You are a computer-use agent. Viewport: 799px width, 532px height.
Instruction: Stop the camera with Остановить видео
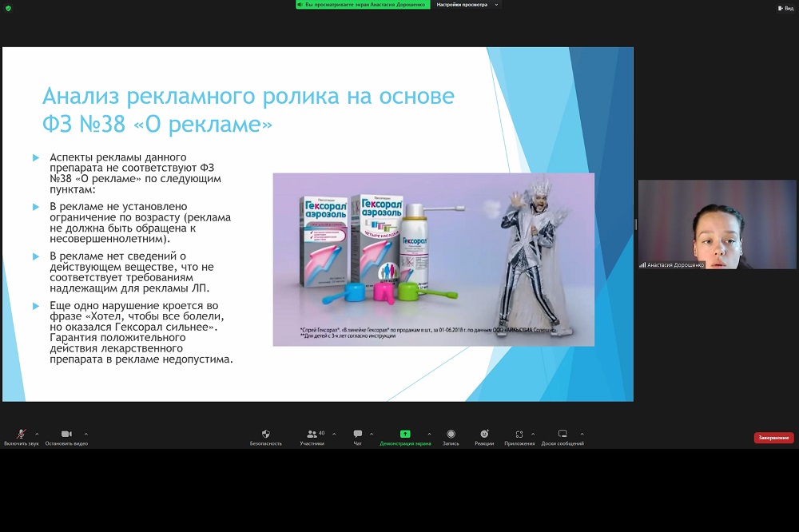click(x=66, y=436)
